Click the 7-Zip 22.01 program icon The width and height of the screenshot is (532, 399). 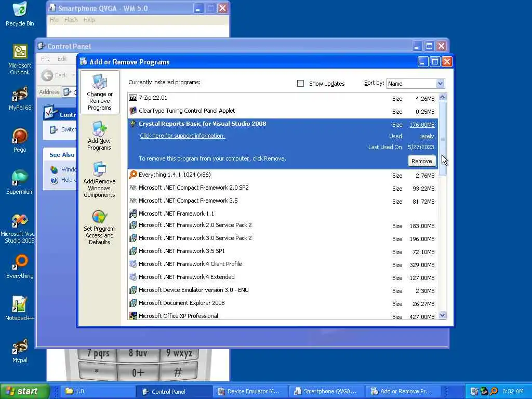[133, 98]
